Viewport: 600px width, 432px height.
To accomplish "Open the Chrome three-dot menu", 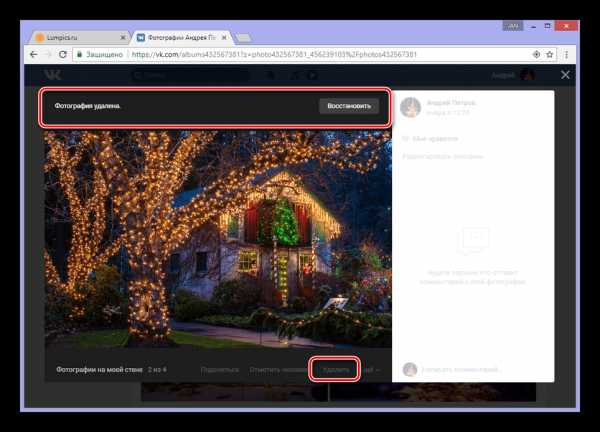I will click(567, 54).
